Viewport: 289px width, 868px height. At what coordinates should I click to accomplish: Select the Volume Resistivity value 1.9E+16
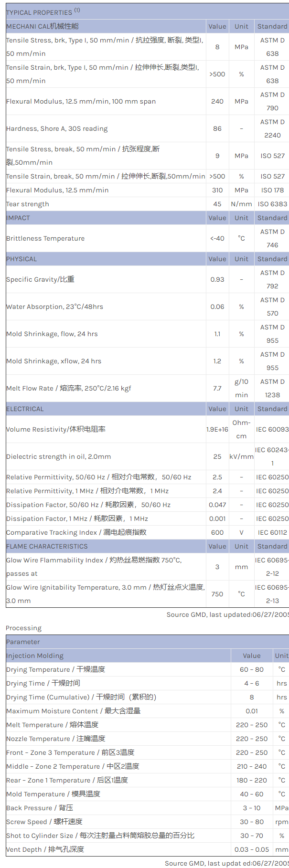click(217, 429)
